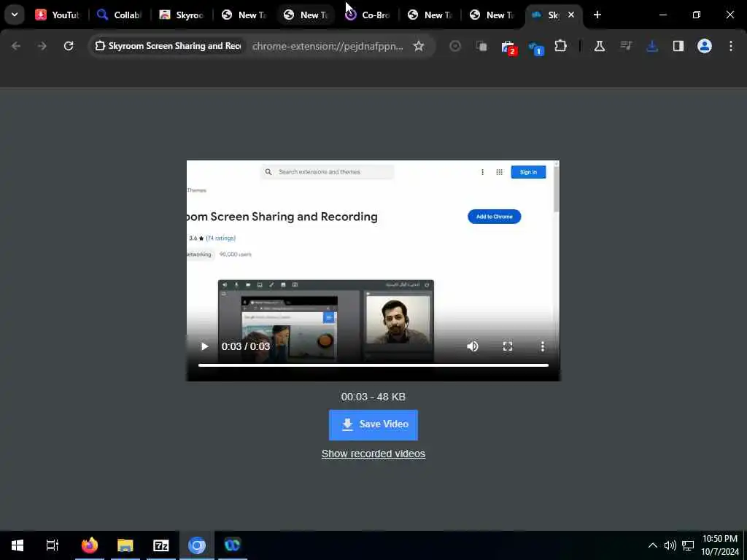Image resolution: width=747 pixels, height=560 pixels.
Task: Open video player more options menu
Action: 543,346
